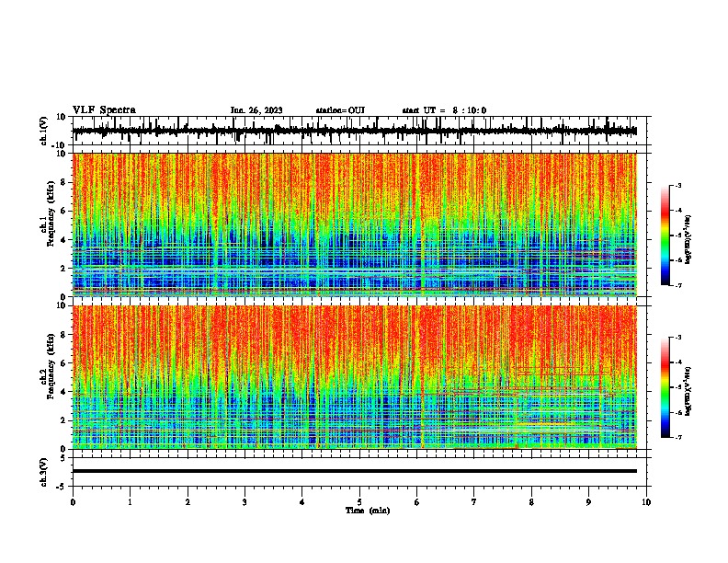Click the "2" kHz tick on ch.2 axis
The image size is (728, 563).
click(x=64, y=420)
